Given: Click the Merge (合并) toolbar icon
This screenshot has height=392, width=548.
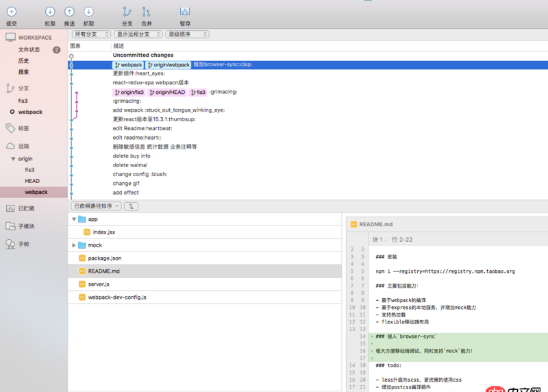Looking at the screenshot, I should 146,12.
